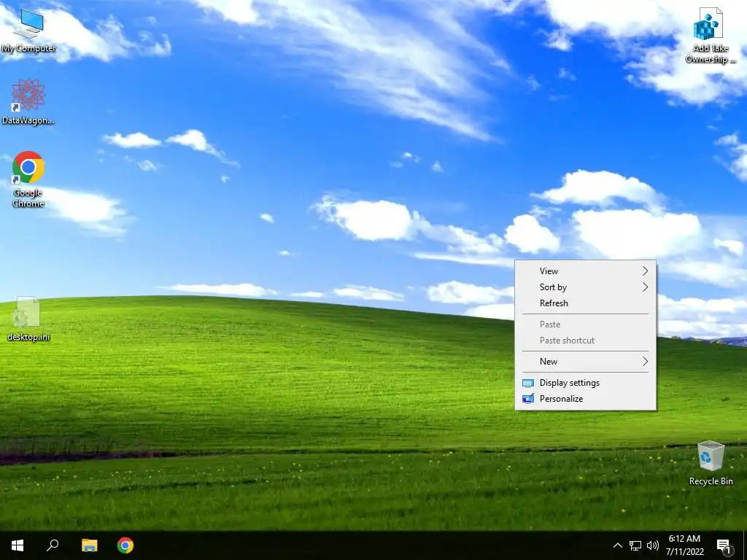This screenshot has height=560, width=747.
Task: Choose Personalize in the context menu
Action: point(586,399)
